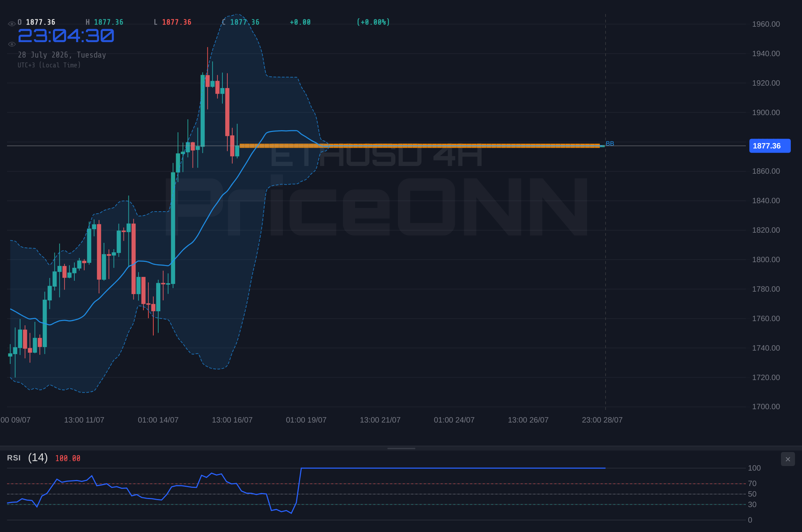Click the 23:04:30 clock display
This screenshot has width=802, height=532.
[66, 36]
